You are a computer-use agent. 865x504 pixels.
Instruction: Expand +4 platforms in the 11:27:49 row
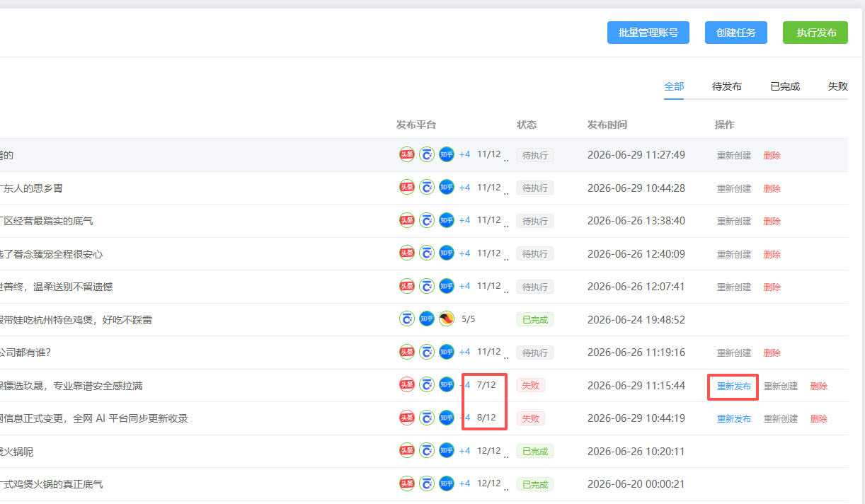tap(464, 154)
